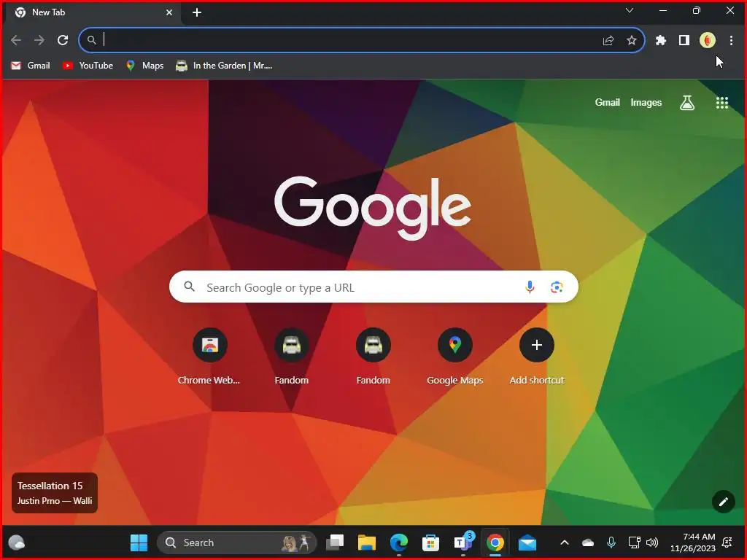The image size is (747, 560).
Task: Open the Chrome Web Store shortcut
Action: tap(209, 356)
